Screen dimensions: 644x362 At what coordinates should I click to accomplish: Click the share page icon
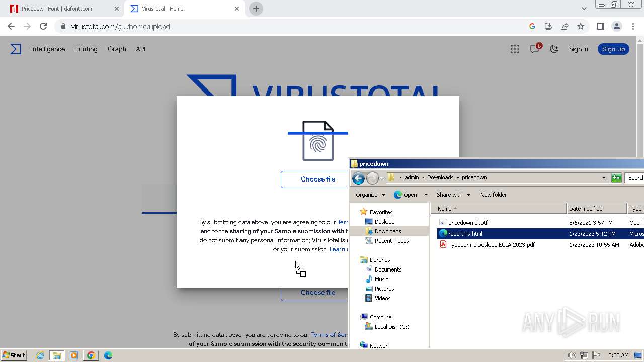pos(565,26)
